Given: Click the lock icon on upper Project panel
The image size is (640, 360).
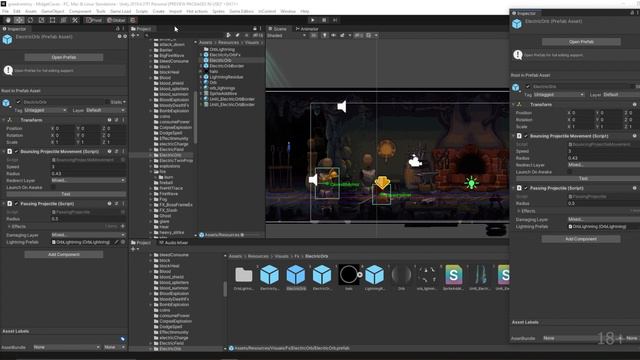Looking at the screenshot, I should tap(255, 29).
